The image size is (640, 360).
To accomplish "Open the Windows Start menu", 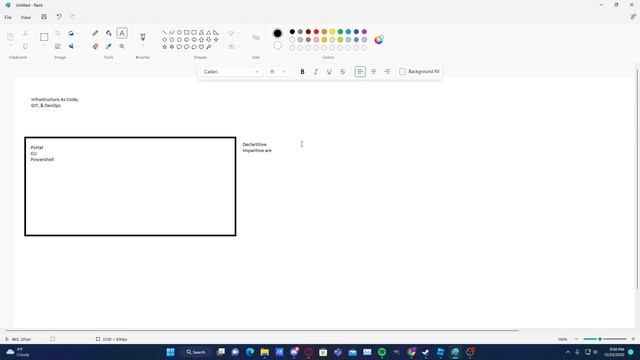I will click(171, 352).
